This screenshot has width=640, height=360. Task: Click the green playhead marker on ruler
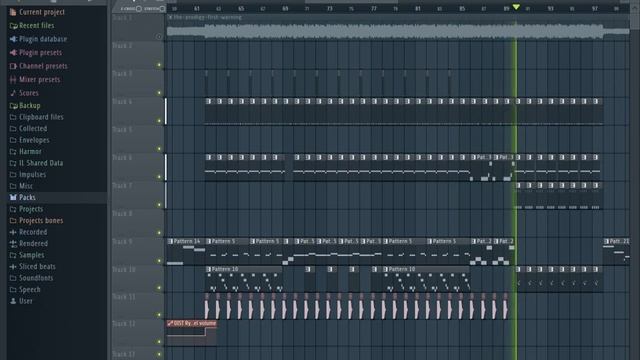click(516, 7)
